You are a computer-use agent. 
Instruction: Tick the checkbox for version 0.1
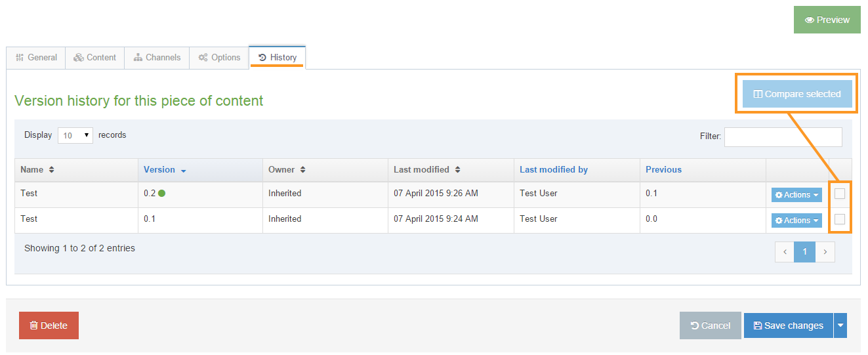point(840,219)
